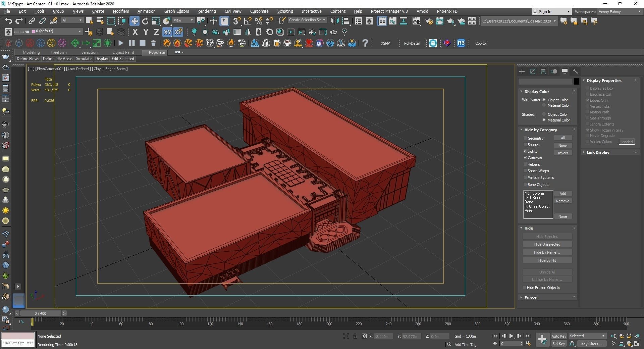Image resolution: width=644 pixels, height=349 pixels.
Task: Switch to the Freeform ribbon tab
Action: pyautogui.click(x=59, y=52)
